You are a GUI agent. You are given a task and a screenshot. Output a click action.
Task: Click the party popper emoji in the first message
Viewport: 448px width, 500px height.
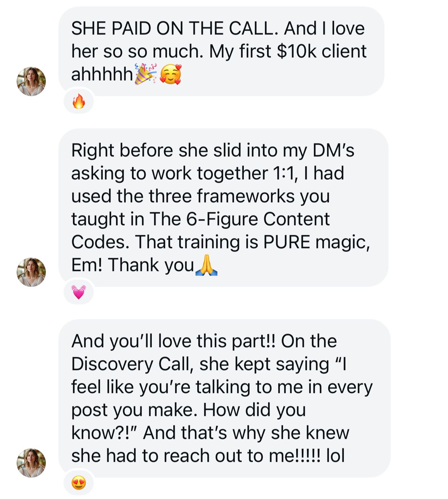coord(146,74)
